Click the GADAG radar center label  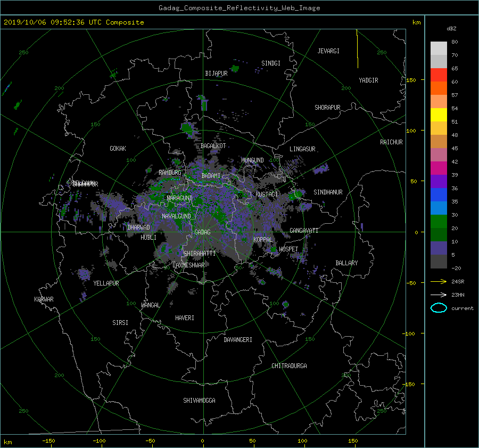pyautogui.click(x=203, y=232)
